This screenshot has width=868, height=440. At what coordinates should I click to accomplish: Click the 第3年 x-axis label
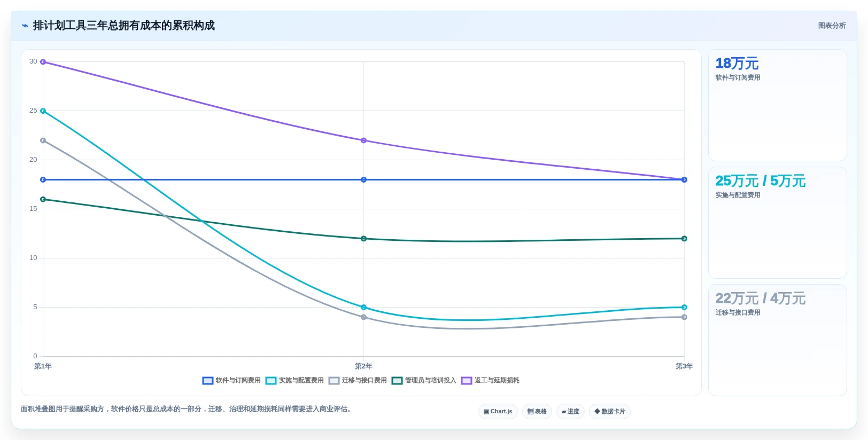[684, 366]
